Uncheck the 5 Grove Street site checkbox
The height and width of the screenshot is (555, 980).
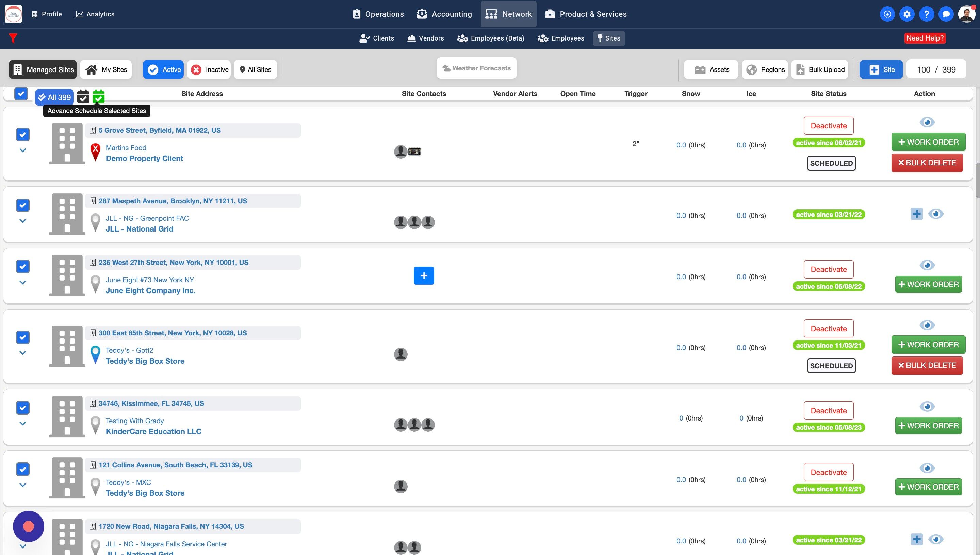coord(23,134)
